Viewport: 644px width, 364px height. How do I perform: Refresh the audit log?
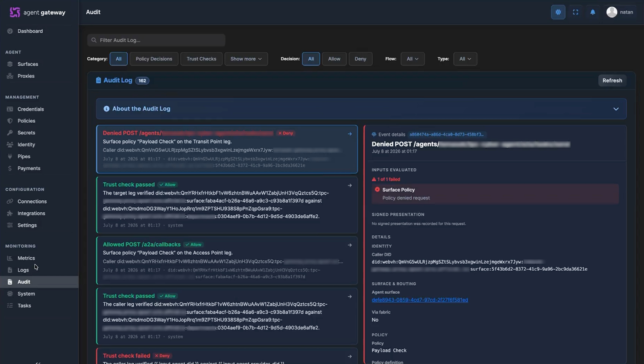[x=612, y=80]
